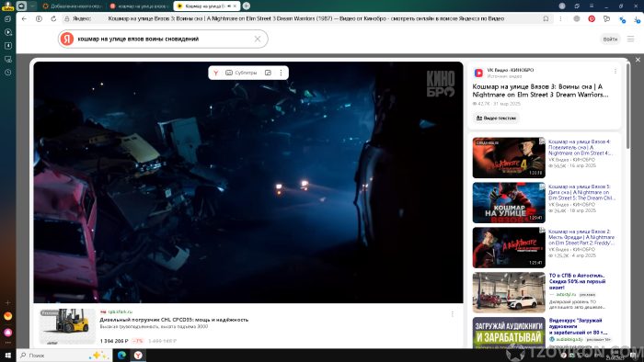
Task: Open the history clock icon in the left sidebar
Action: coord(7,73)
